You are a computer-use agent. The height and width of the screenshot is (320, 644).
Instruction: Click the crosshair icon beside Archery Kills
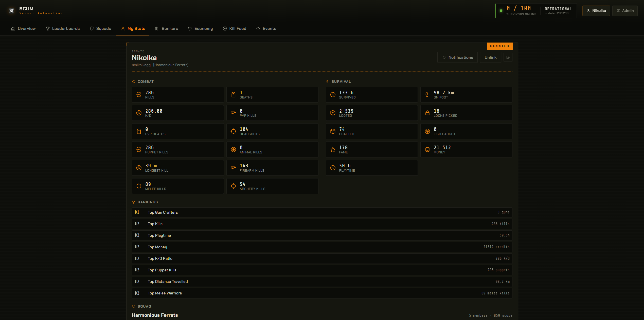point(234,186)
